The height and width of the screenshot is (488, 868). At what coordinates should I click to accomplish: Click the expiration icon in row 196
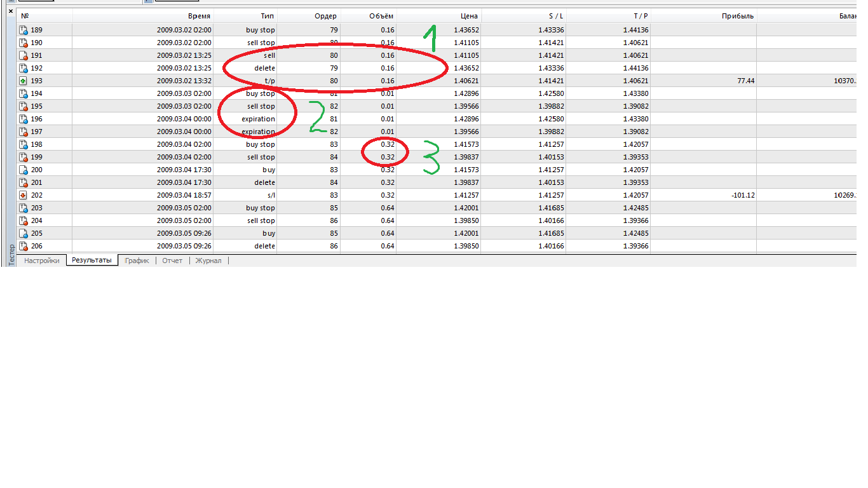point(24,119)
